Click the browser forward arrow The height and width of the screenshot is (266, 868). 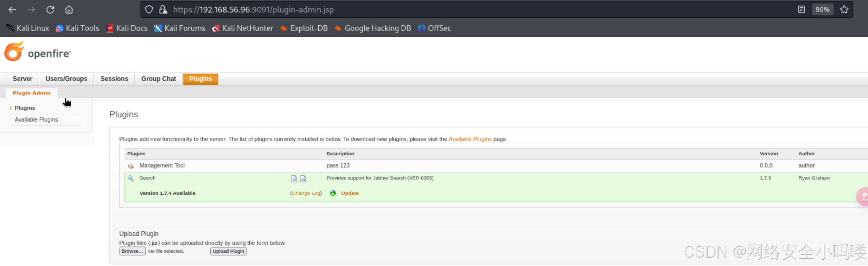[31, 10]
